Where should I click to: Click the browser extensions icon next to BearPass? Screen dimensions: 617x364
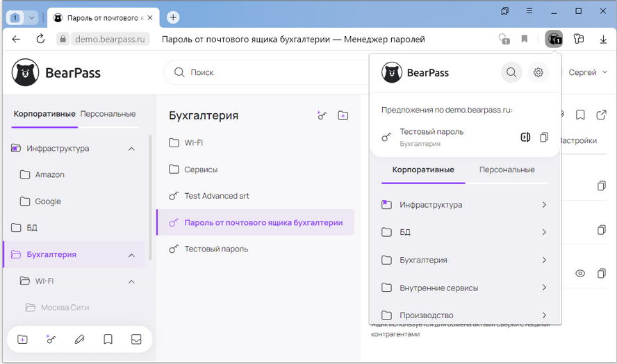tap(578, 39)
